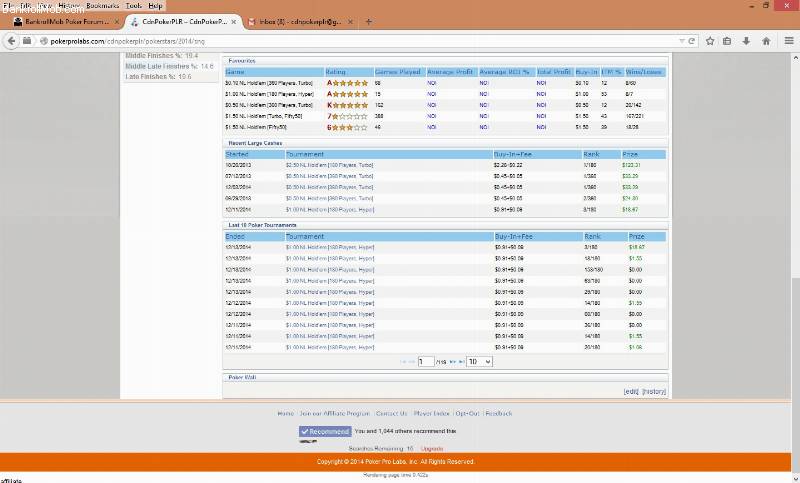
Task: Close the Gmail Inbox tab
Action: [x=350, y=22]
